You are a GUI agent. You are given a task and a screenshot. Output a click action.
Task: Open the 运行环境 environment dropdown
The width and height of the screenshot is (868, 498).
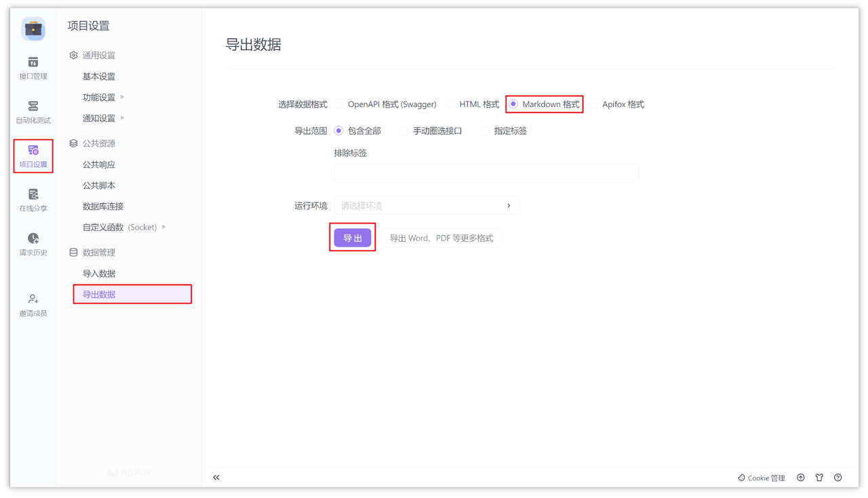click(427, 205)
